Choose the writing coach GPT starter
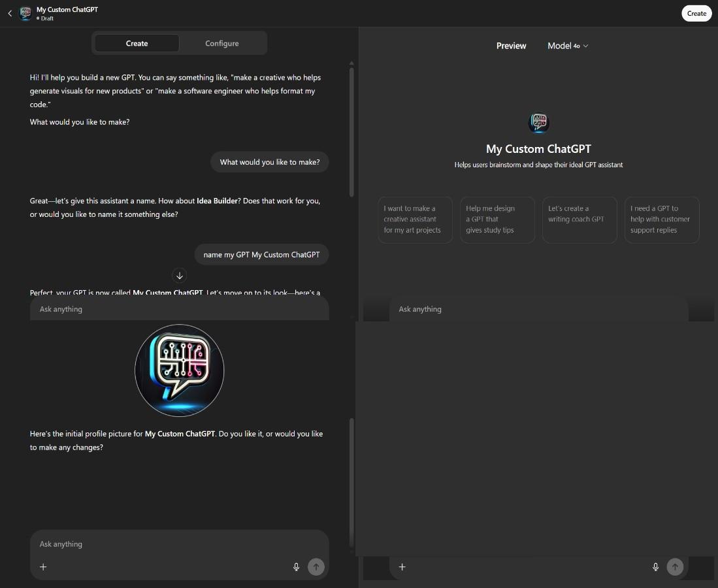The height and width of the screenshot is (588, 718). pyautogui.click(x=579, y=220)
